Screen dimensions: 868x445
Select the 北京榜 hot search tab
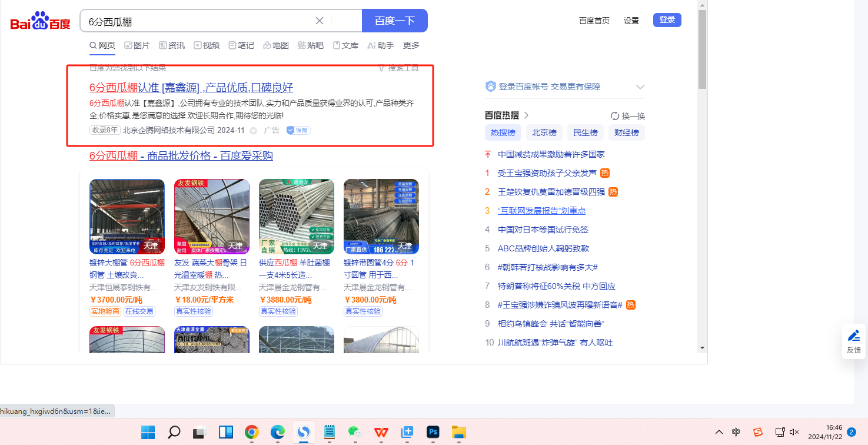click(544, 132)
